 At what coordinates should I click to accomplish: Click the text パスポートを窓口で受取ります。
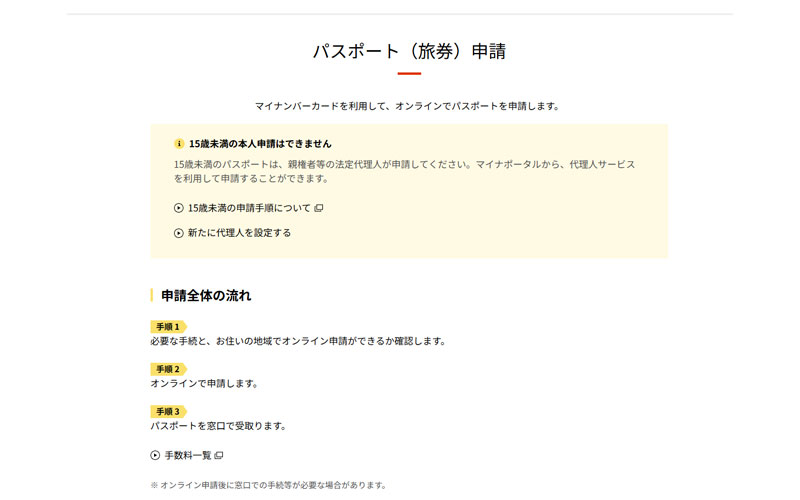219,426
